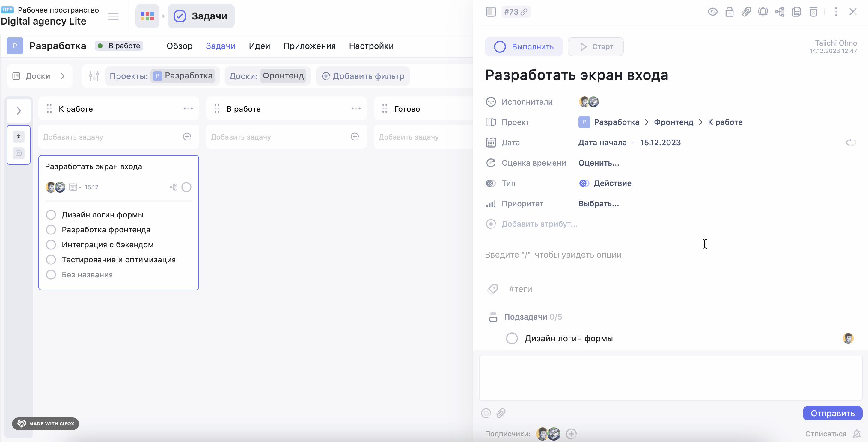Check Дизайн логин формы on the card
Viewport: 868px width, 442px height.
point(51,215)
